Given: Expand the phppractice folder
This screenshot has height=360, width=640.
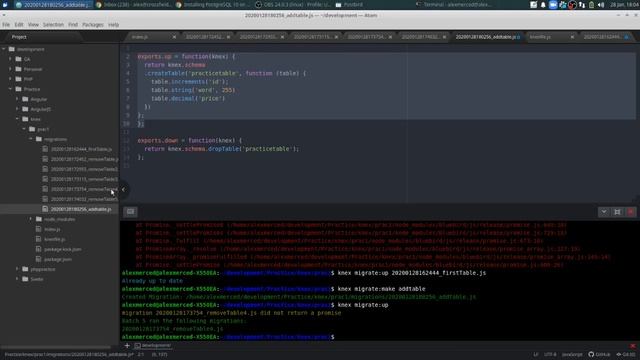Looking at the screenshot, I should (x=18, y=269).
